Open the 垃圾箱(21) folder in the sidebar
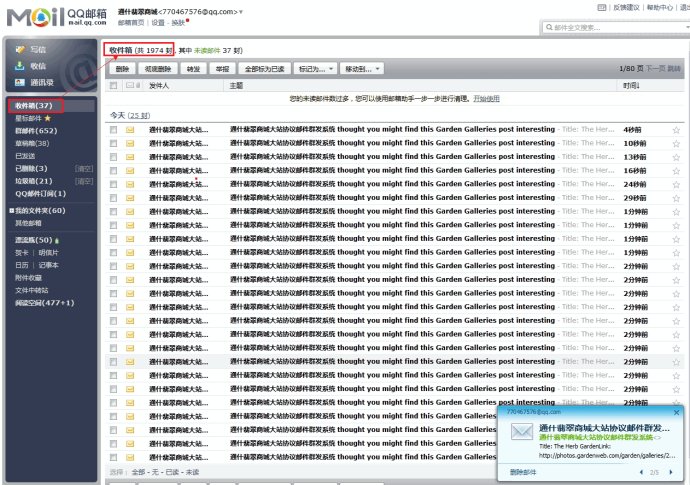690x485 pixels. (x=33, y=181)
